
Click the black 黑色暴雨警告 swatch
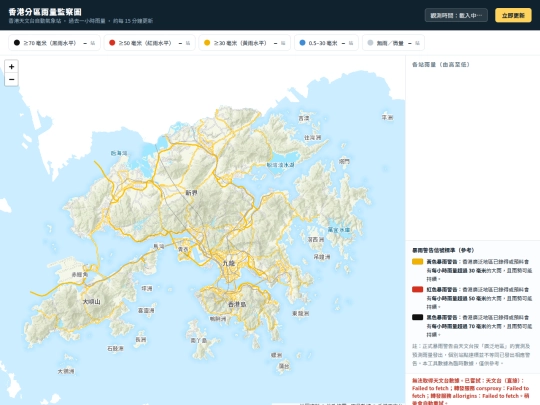[x=417, y=317]
